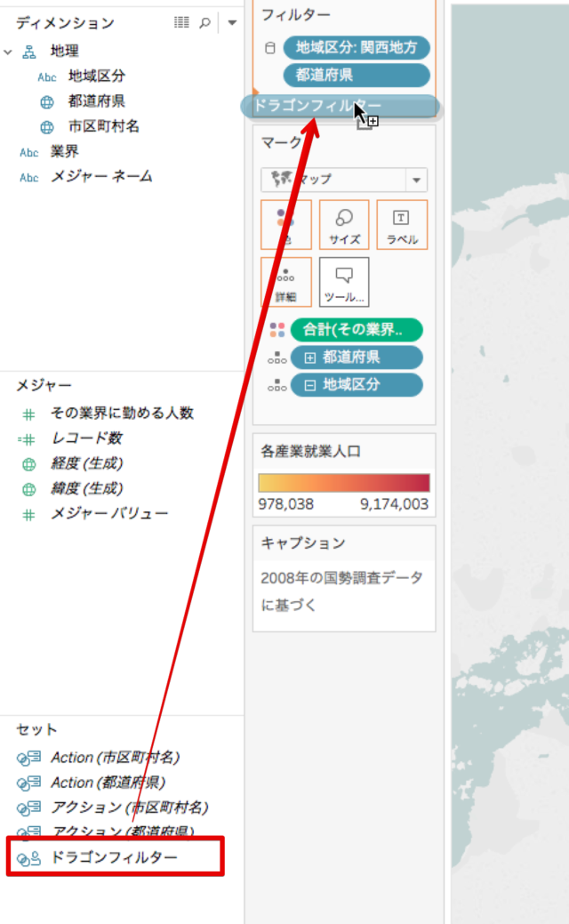Screen dimensions: 569x924
Task: Collapse the 地理 hierarchy chevron
Action: [x=8, y=52]
